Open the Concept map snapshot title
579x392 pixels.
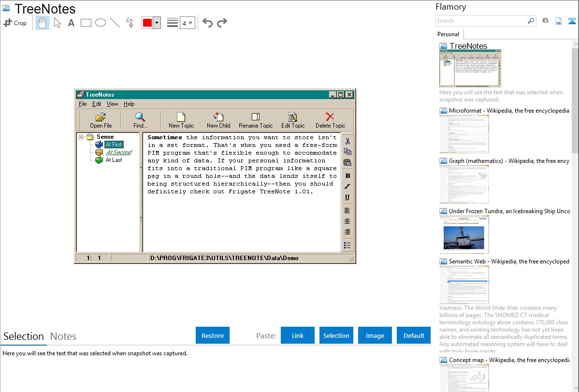point(509,360)
